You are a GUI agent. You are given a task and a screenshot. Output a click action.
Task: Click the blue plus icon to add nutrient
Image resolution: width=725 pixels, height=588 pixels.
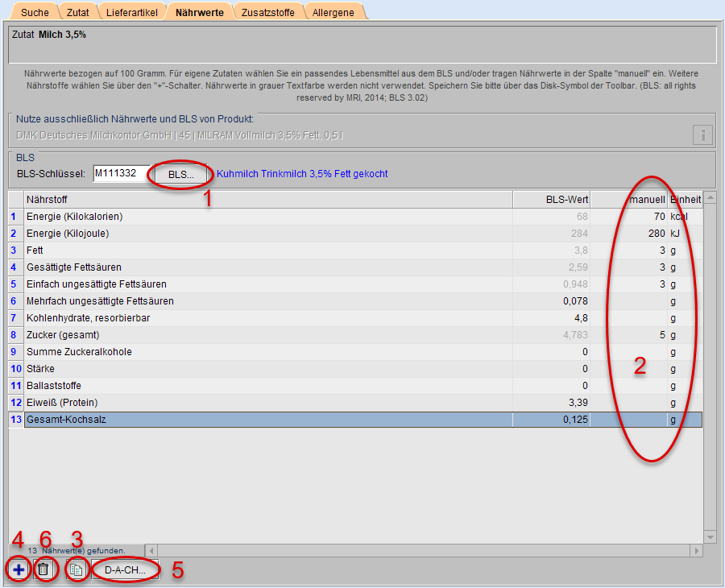click(x=19, y=569)
